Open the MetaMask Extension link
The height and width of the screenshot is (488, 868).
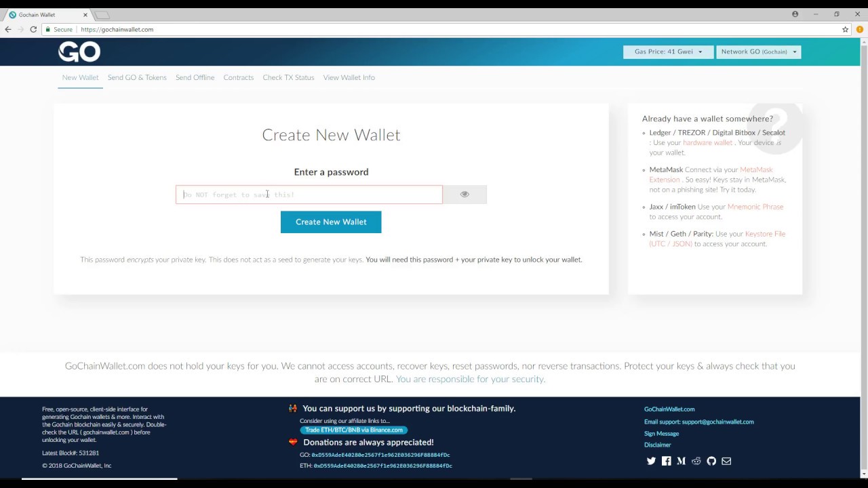(x=711, y=175)
